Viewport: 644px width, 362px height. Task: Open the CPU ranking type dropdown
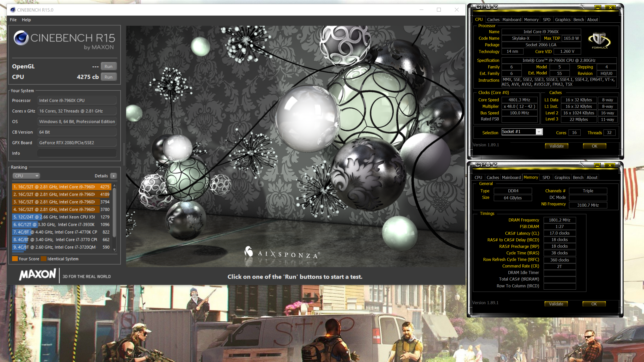click(x=26, y=176)
